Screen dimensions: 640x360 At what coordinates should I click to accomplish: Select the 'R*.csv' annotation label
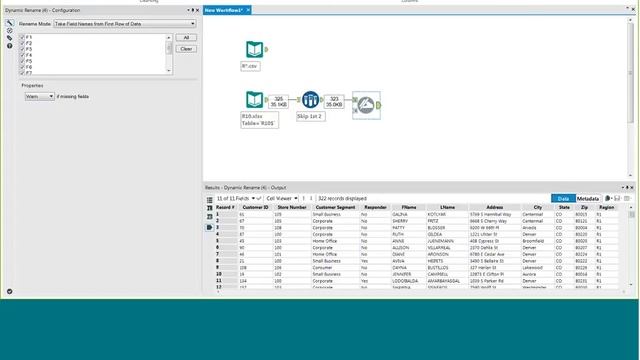(x=250, y=66)
